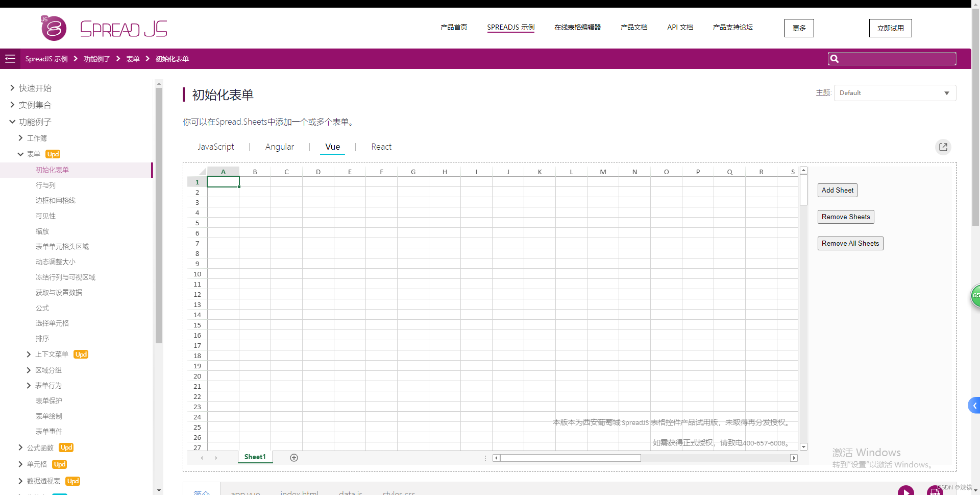The width and height of the screenshot is (980, 495).
Task: Click the horizontal scrollbar left arrow
Action: pyautogui.click(x=496, y=458)
